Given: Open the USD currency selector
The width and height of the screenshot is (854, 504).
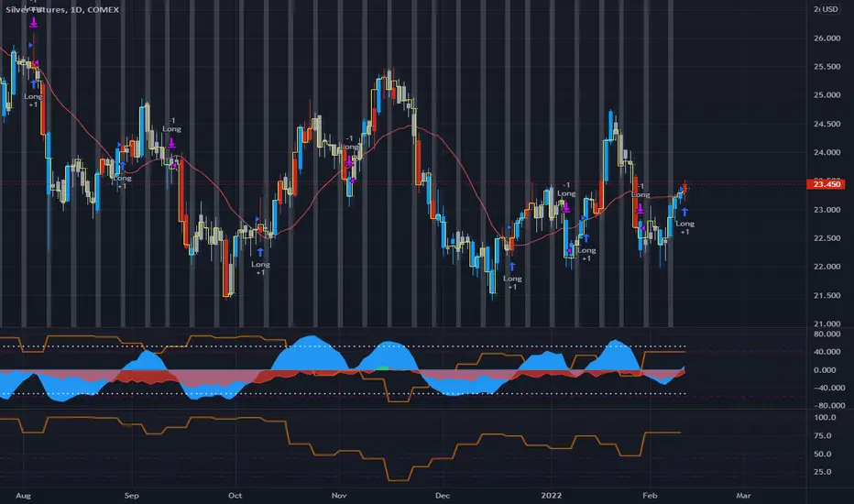Looking at the screenshot, I should pyautogui.click(x=830, y=9).
